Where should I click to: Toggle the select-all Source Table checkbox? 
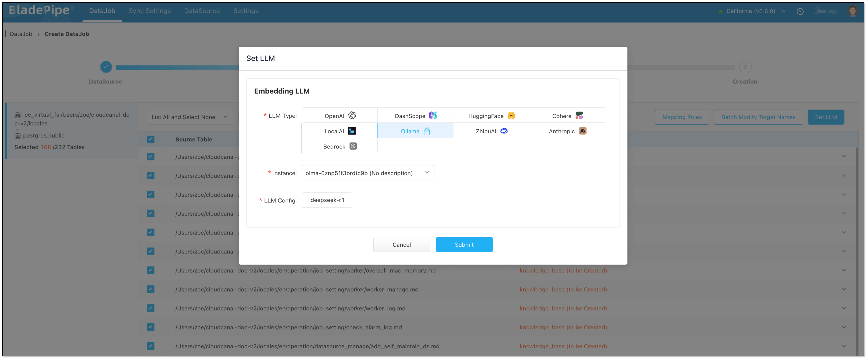point(151,139)
